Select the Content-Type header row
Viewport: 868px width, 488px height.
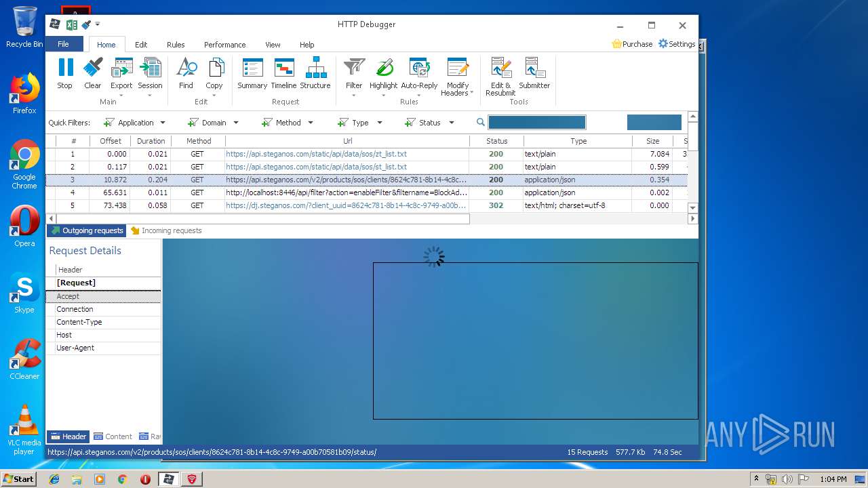(x=103, y=322)
